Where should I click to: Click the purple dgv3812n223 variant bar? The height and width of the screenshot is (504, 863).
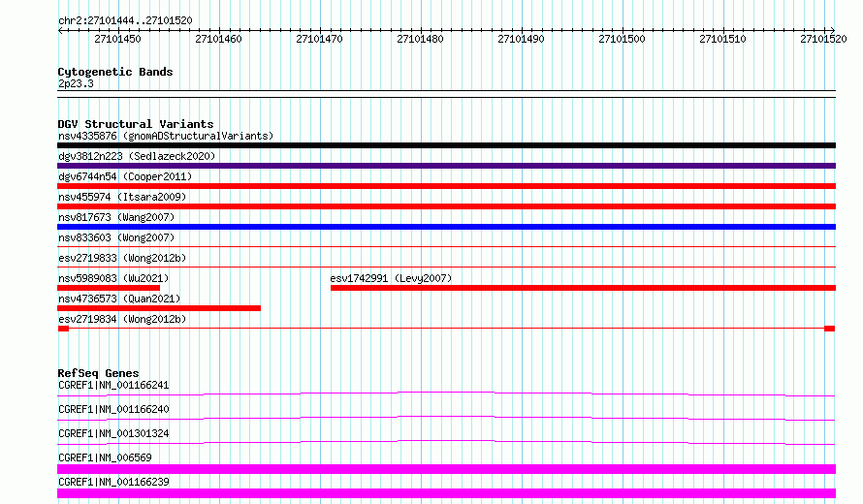tap(446, 166)
